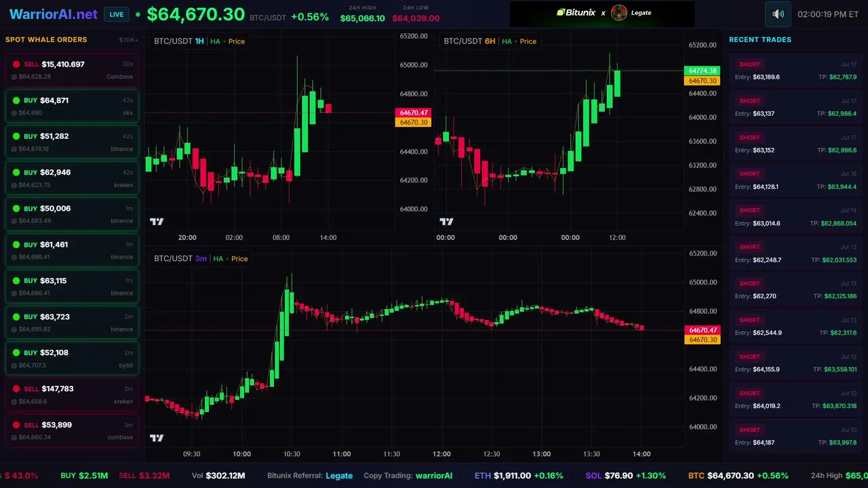Click the +0.56% change in the header
This screenshot has height=488, width=868.
pos(310,16)
